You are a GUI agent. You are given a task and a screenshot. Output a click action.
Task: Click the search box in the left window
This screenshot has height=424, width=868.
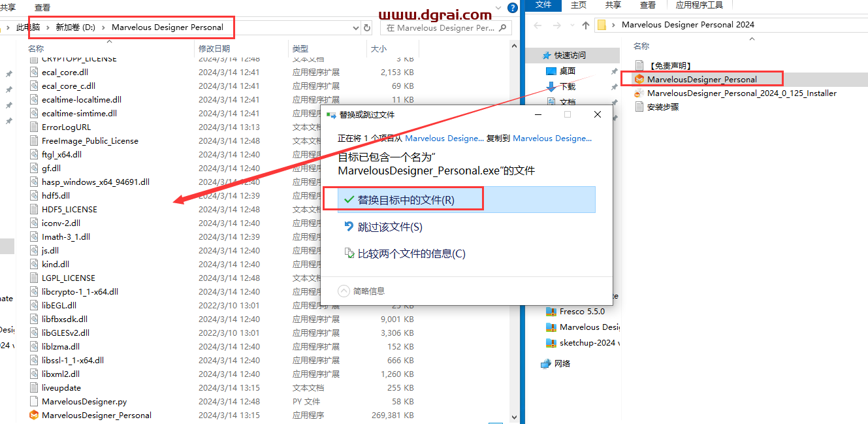click(447, 28)
